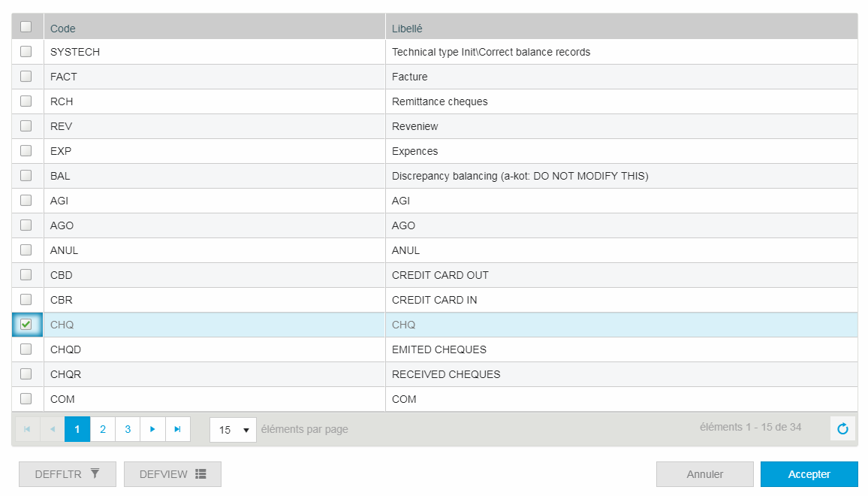
Task: Uncheck the CHQ row checkbox
Action: (x=26, y=325)
